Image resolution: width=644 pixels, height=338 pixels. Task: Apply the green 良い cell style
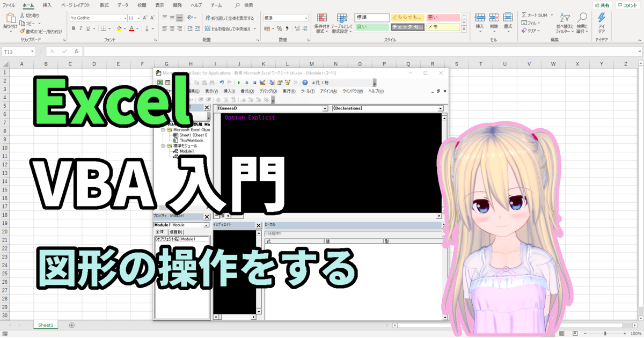[x=372, y=27]
